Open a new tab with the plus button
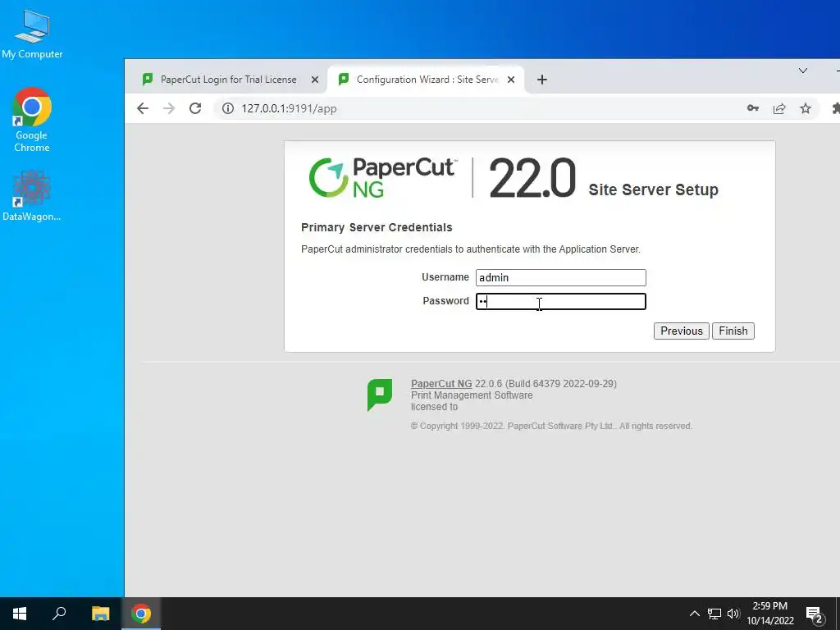Screen dimensions: 840x630 [542, 80]
